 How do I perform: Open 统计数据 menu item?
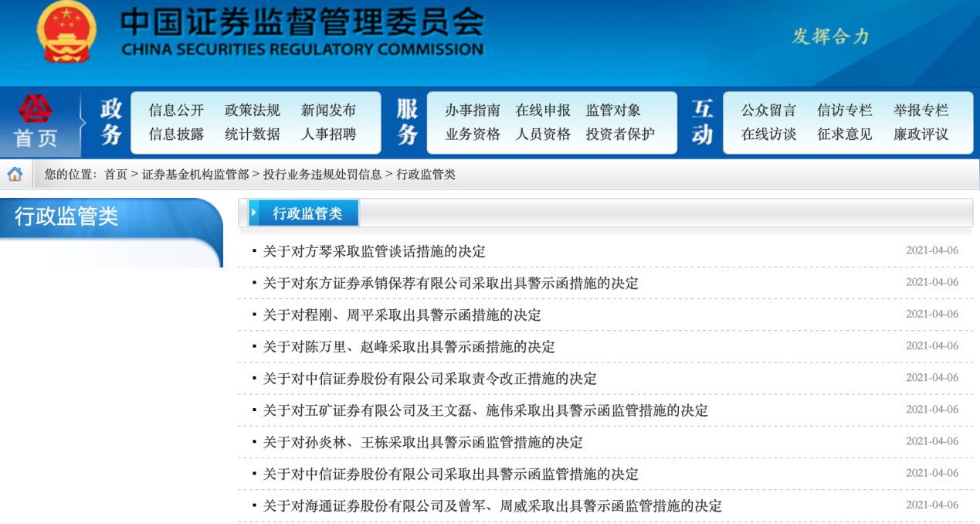coord(253,134)
